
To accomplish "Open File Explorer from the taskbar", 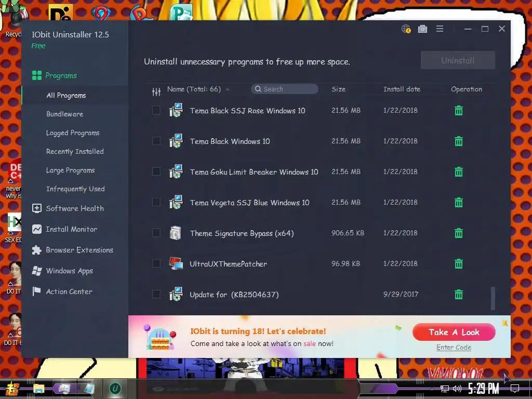I will tap(38, 389).
